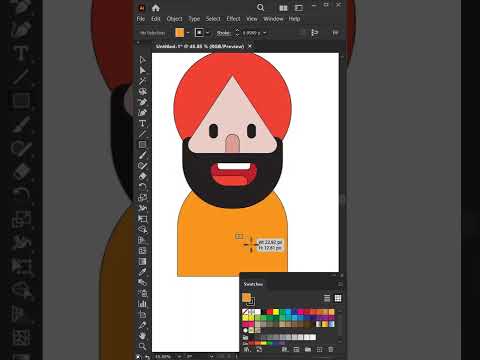This screenshot has width=480, height=360.
Task: Step the stroke weight value
Action: [237, 33]
